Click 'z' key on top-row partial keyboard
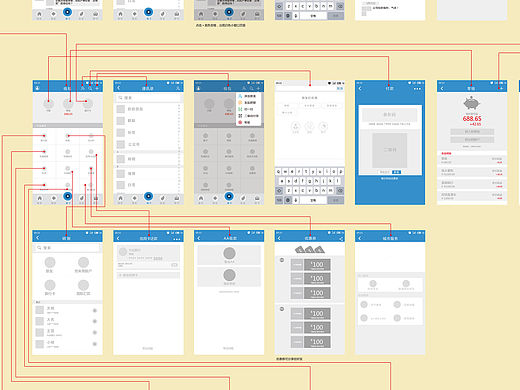This screenshot has height=390, width=520. coord(289,6)
